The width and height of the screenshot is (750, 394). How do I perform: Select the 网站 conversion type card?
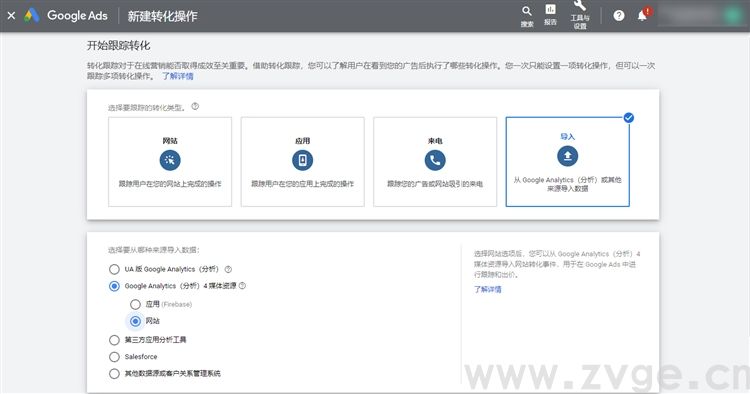tap(170, 162)
